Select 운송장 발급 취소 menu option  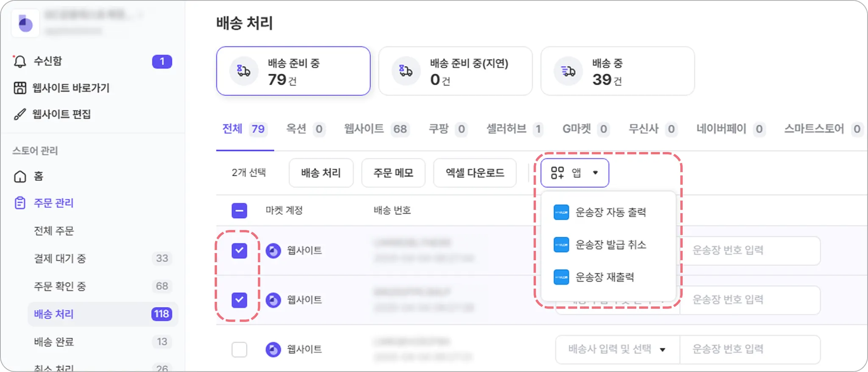[x=610, y=245]
